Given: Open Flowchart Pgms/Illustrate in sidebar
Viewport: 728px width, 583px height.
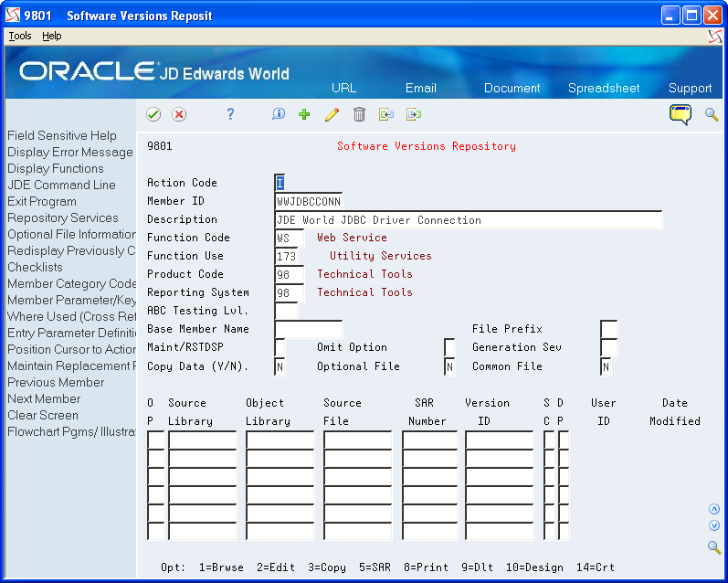Looking at the screenshot, I should pyautogui.click(x=71, y=431).
